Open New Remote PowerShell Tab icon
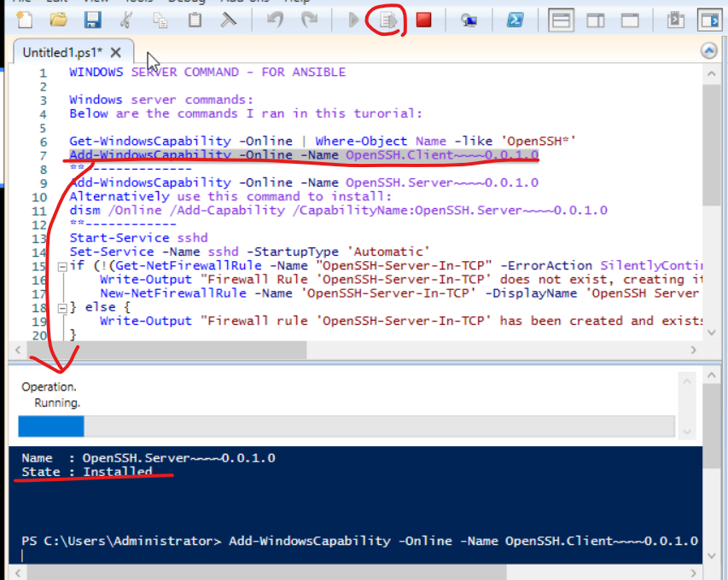 point(469,20)
